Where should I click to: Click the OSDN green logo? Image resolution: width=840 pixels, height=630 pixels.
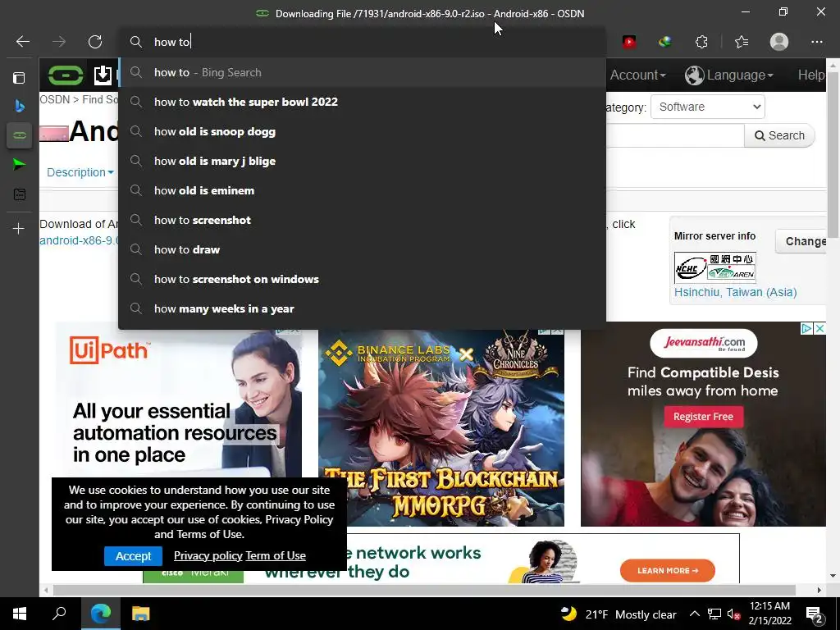point(66,75)
